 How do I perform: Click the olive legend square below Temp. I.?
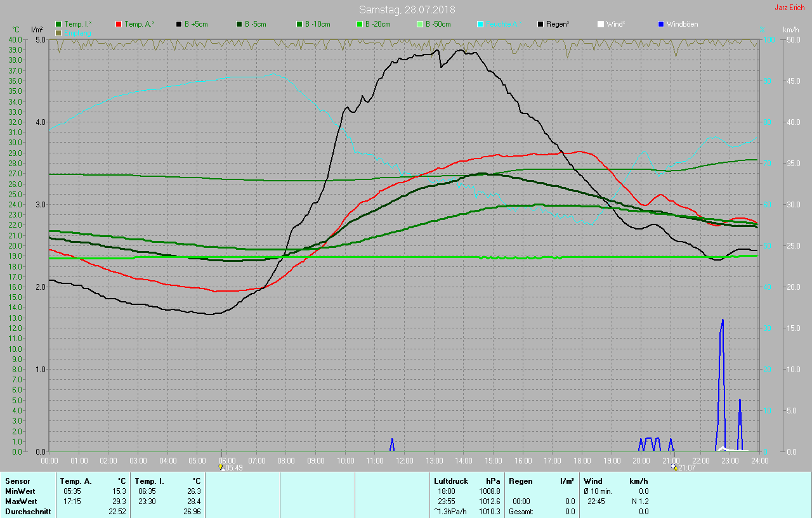[x=58, y=32]
